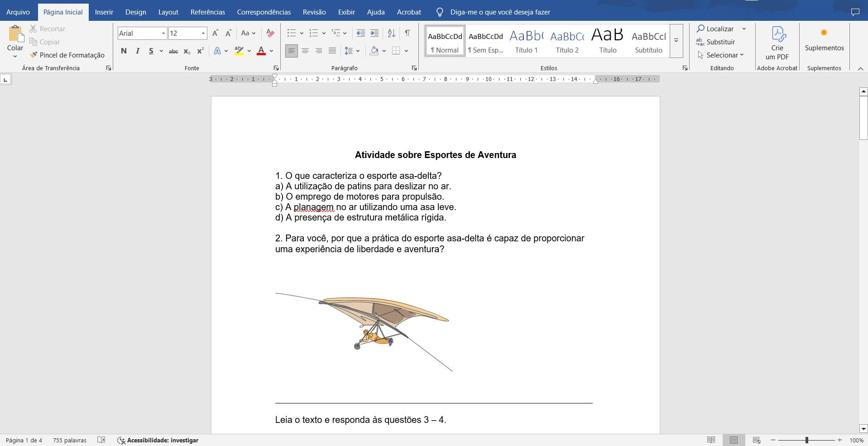Switch to Web Layout view

[756, 440]
